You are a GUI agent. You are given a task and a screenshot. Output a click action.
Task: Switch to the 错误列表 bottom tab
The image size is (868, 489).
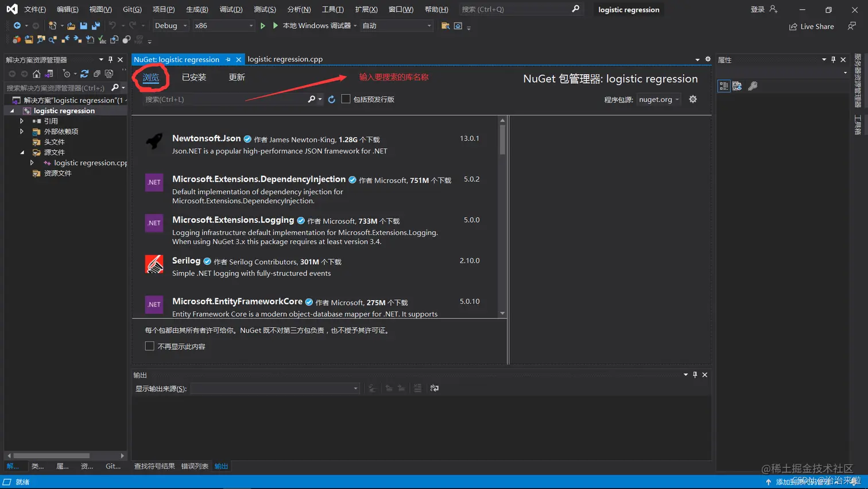[x=195, y=466]
